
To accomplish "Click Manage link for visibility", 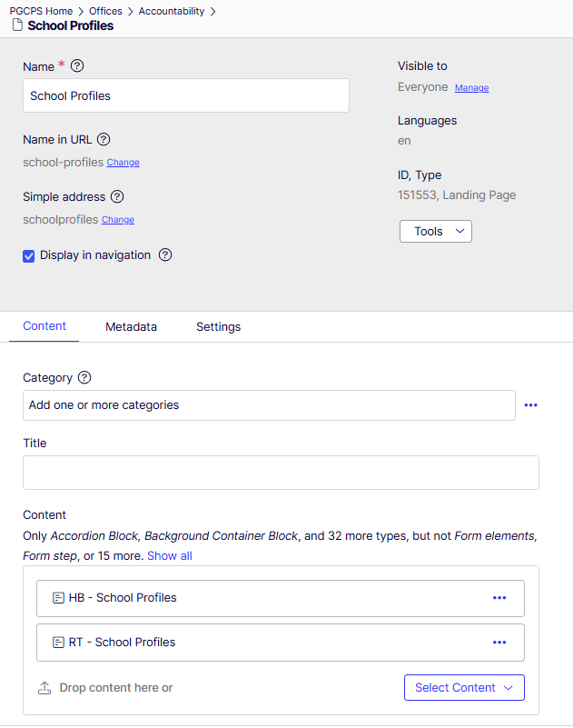I will coord(472,88).
